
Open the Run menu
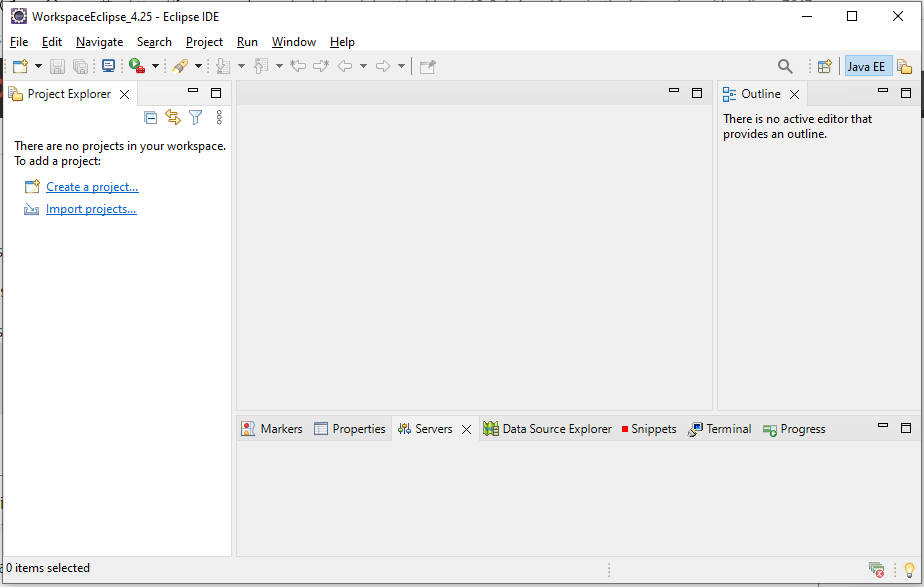click(248, 42)
